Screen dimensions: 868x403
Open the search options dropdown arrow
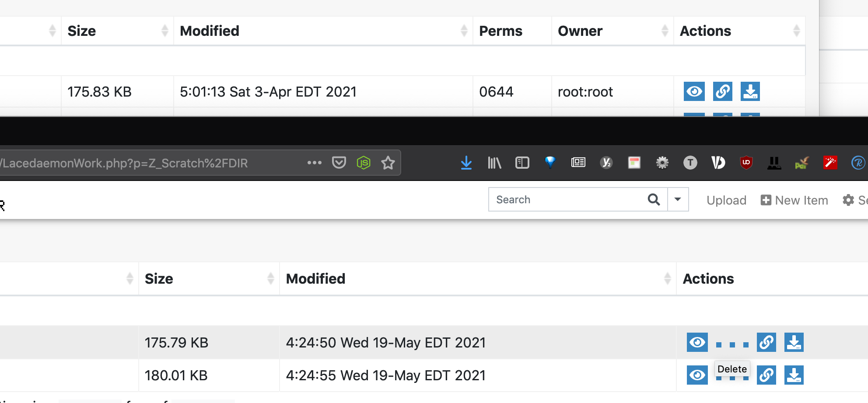[678, 199]
